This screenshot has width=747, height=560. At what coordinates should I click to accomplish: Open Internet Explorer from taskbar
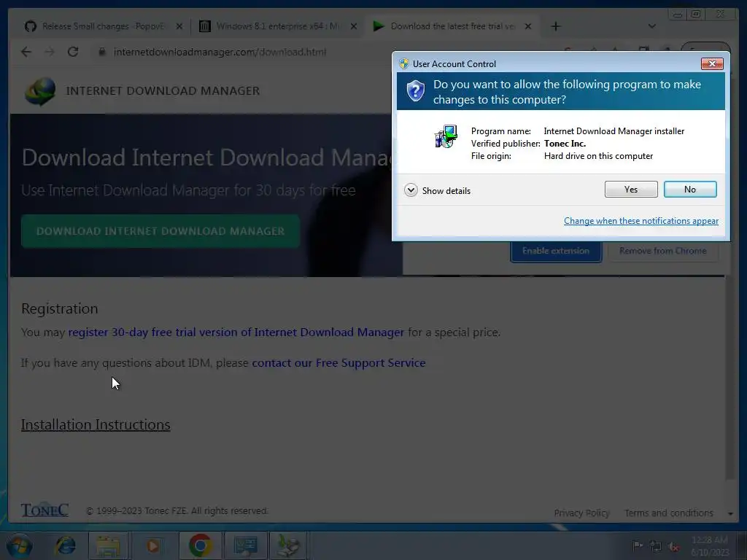tap(65, 545)
